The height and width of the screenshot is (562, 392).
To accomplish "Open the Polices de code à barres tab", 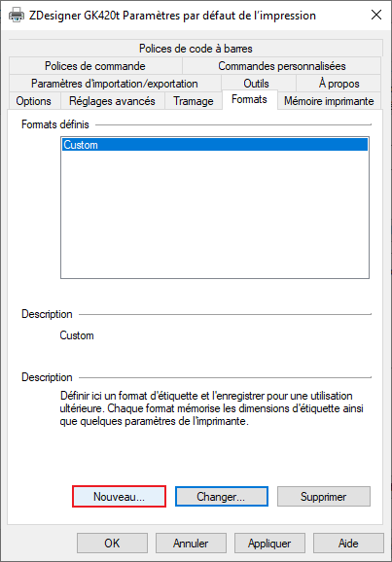I will coord(196,49).
